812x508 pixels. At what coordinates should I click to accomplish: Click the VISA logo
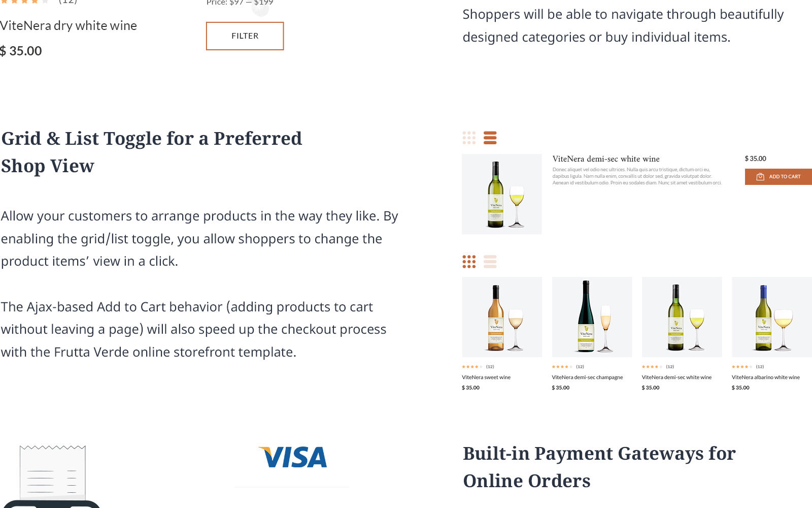coord(292,457)
